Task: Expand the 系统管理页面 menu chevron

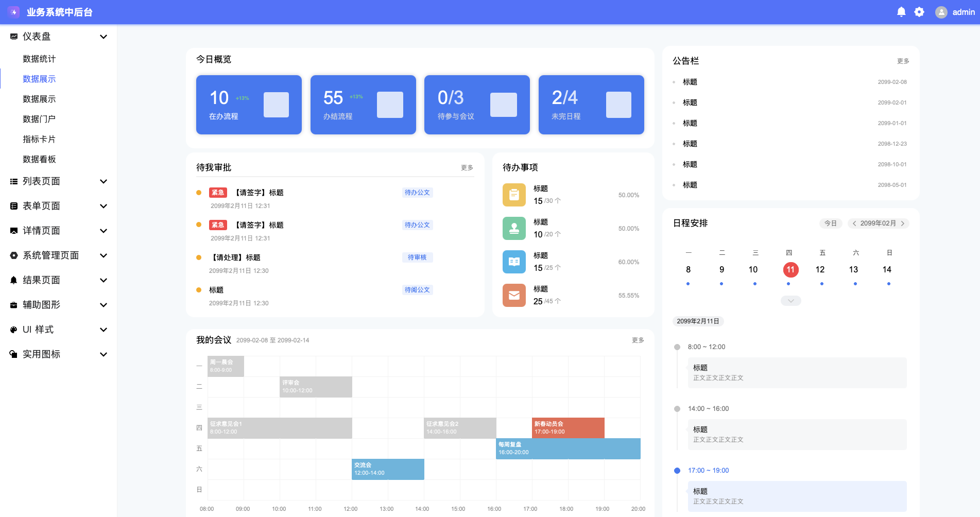Action: point(104,255)
